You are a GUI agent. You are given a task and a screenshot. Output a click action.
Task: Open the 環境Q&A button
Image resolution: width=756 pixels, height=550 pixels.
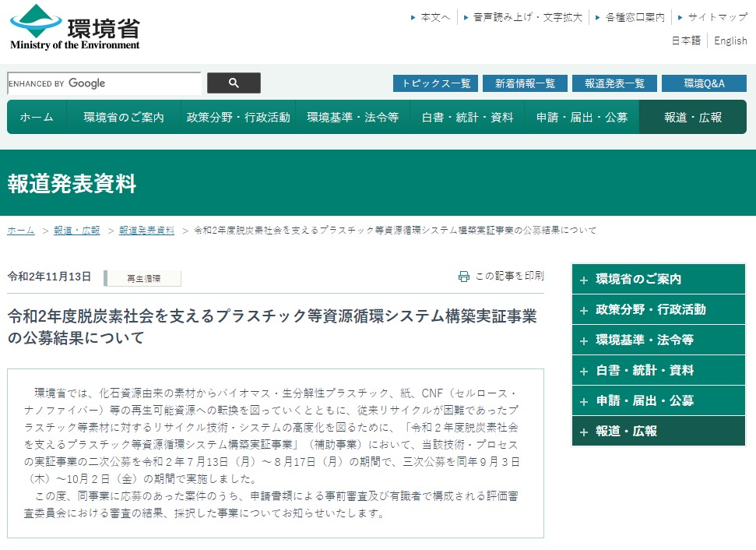[704, 83]
